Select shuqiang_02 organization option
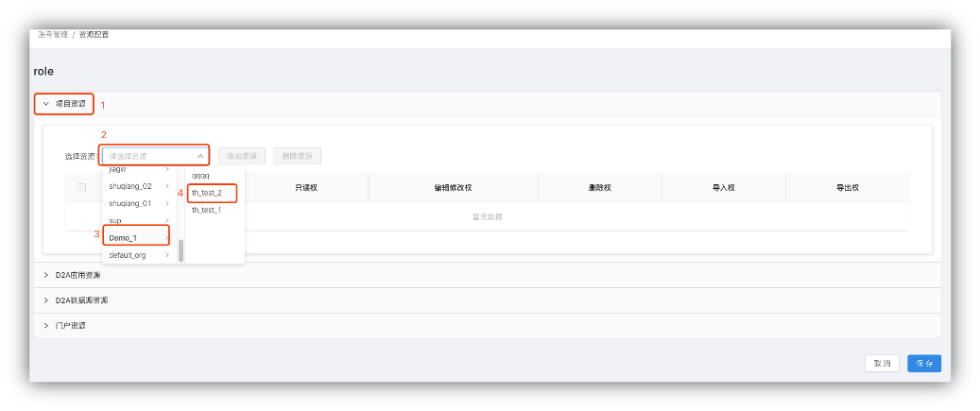 130,186
